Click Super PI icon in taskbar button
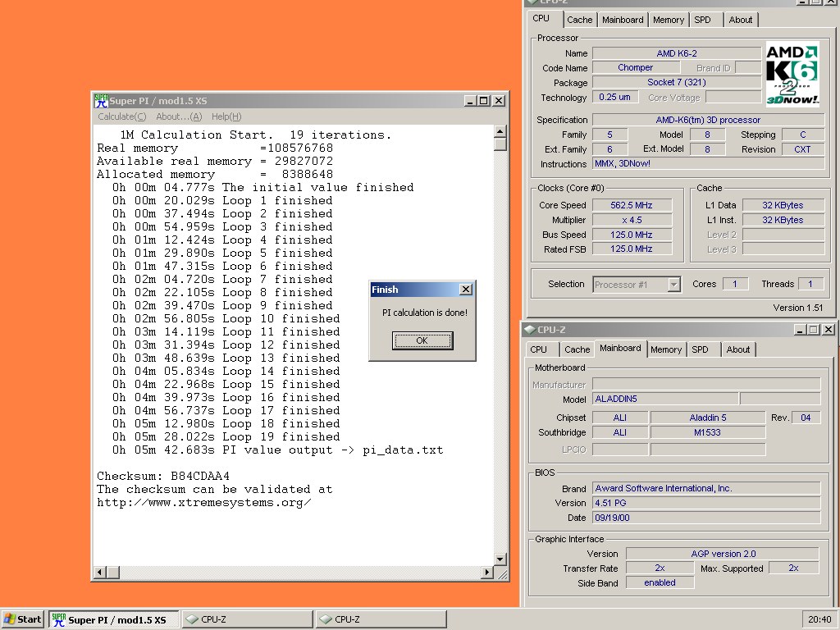The width and height of the screenshot is (840, 630). 58,619
